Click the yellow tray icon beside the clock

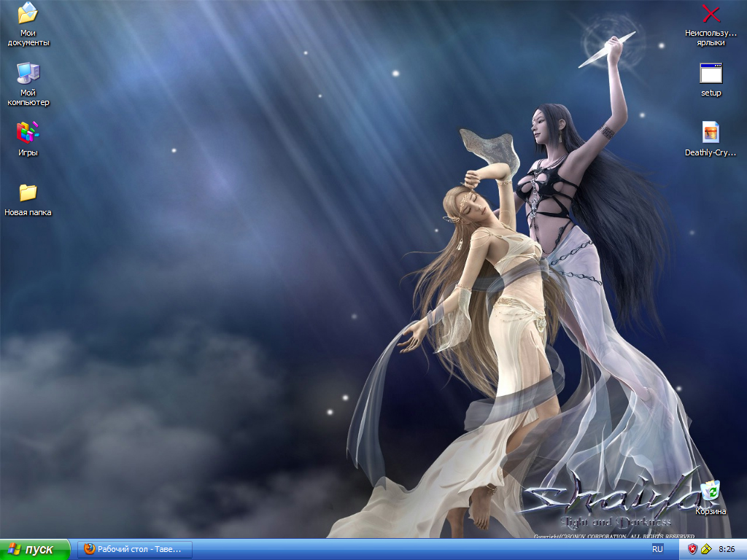tap(706, 549)
